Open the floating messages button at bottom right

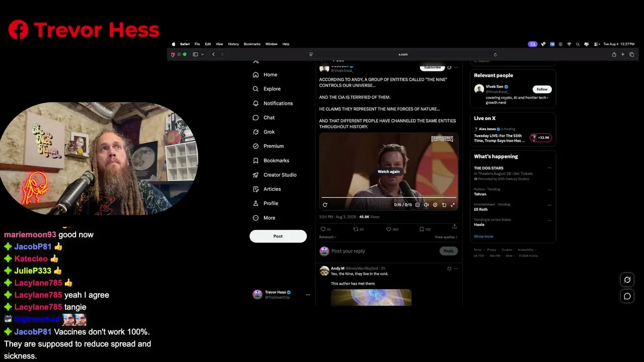627,296
